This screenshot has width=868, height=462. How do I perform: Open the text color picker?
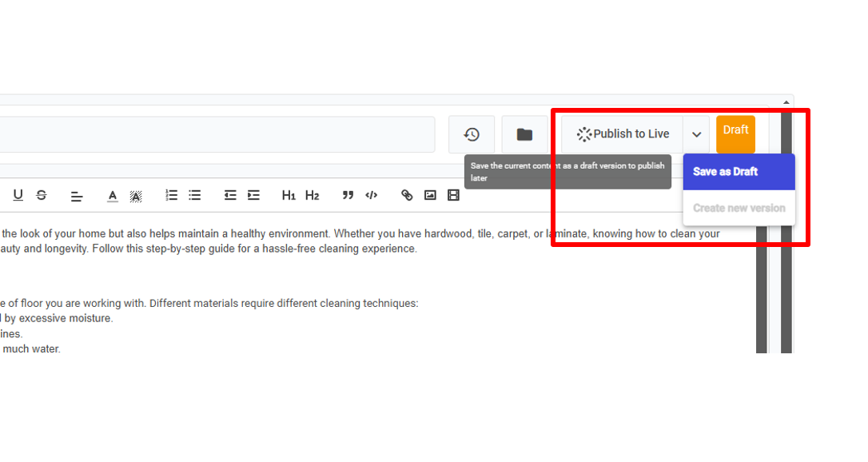(x=113, y=195)
